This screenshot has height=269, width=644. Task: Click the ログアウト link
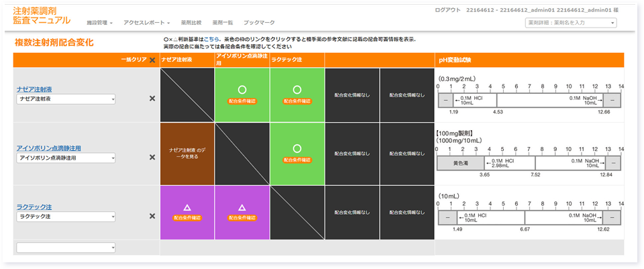coord(448,10)
